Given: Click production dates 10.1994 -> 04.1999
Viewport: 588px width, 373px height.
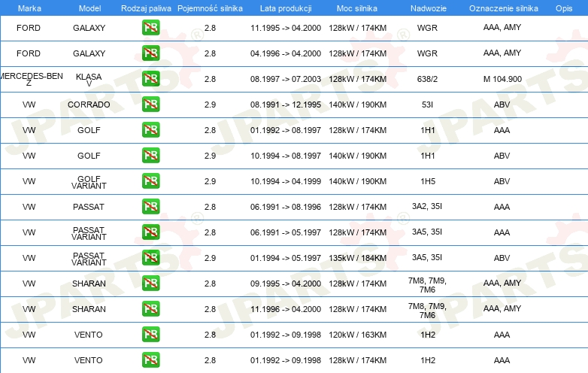Looking at the screenshot, I should click(x=286, y=181).
